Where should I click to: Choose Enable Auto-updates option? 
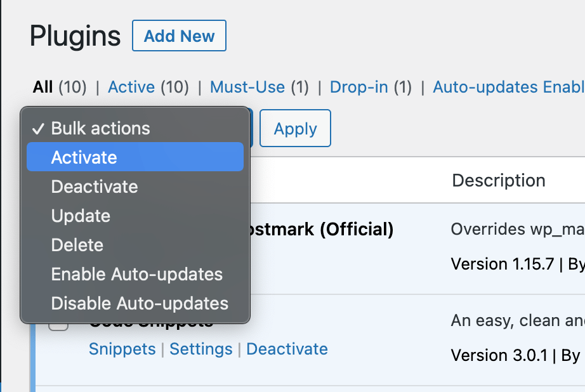135,274
